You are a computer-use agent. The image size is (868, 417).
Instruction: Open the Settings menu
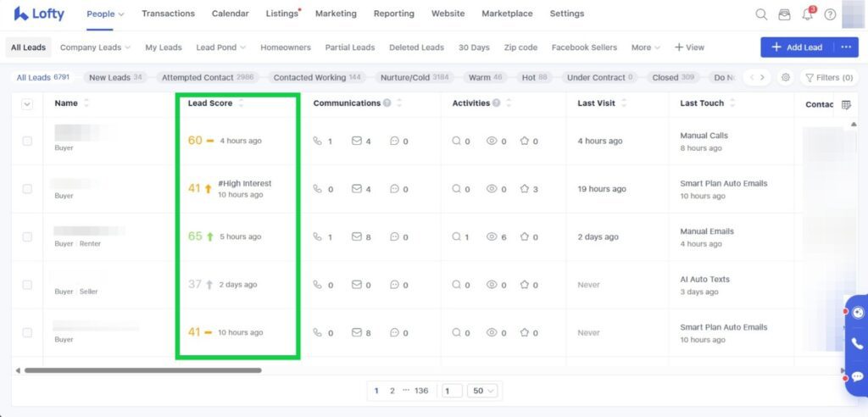[567, 14]
